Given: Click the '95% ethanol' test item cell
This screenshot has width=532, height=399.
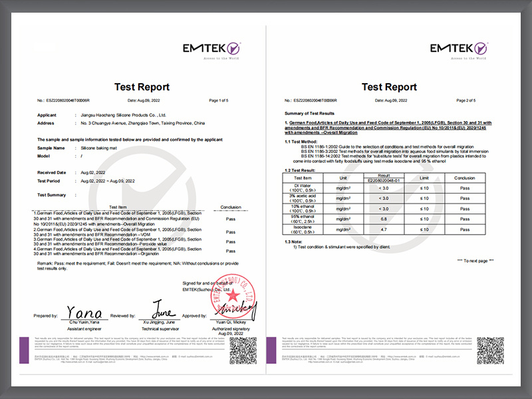Looking at the screenshot, I should pos(303,219).
